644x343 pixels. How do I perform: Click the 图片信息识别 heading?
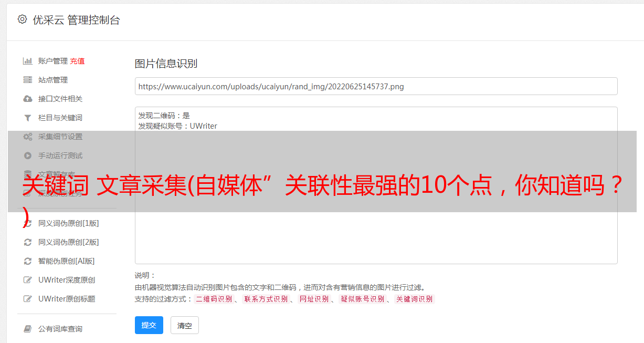tap(166, 64)
